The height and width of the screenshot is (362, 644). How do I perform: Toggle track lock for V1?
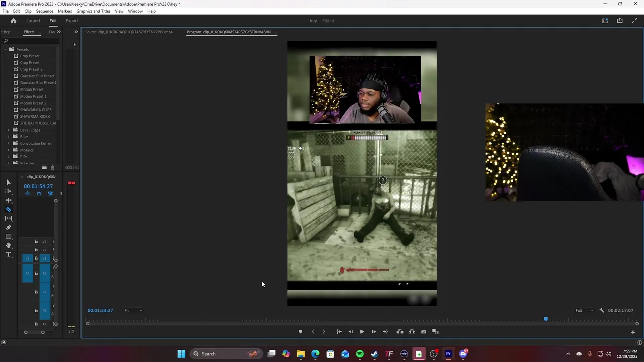click(x=36, y=258)
